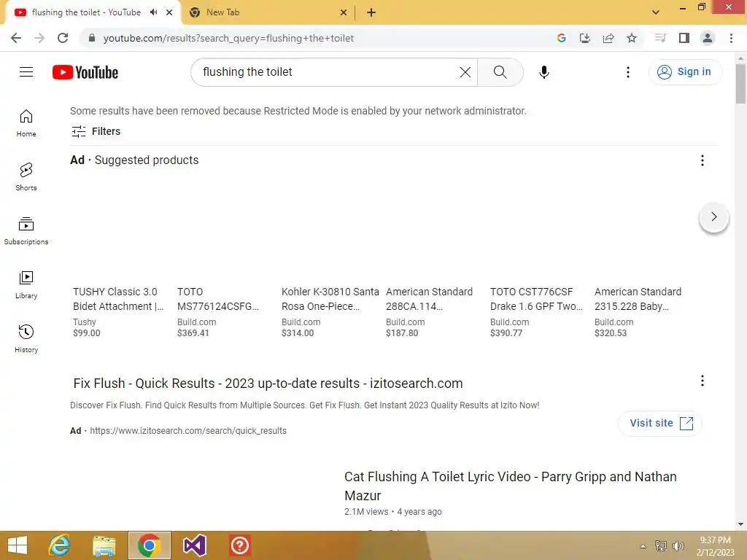
Task: Click the YouTube logo
Action: coord(85,72)
